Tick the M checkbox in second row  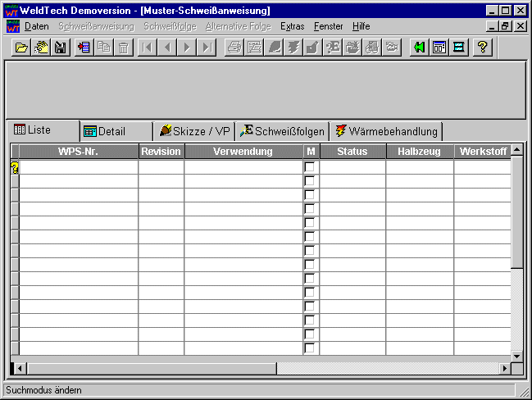point(310,181)
